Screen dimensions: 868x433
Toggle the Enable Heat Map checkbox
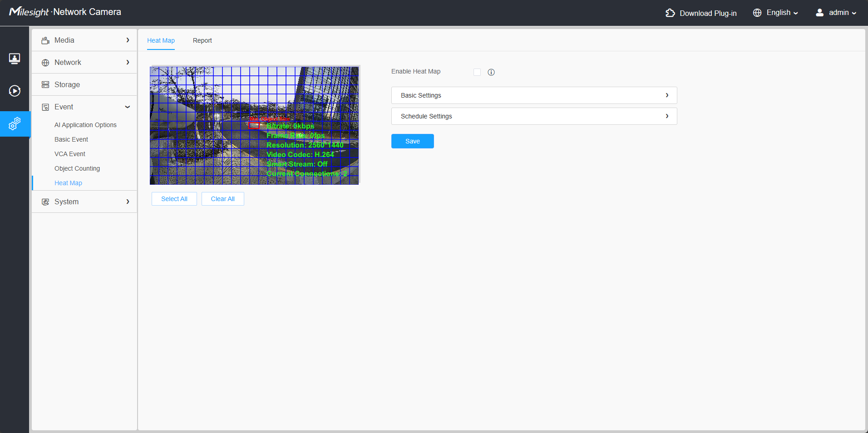[477, 72]
